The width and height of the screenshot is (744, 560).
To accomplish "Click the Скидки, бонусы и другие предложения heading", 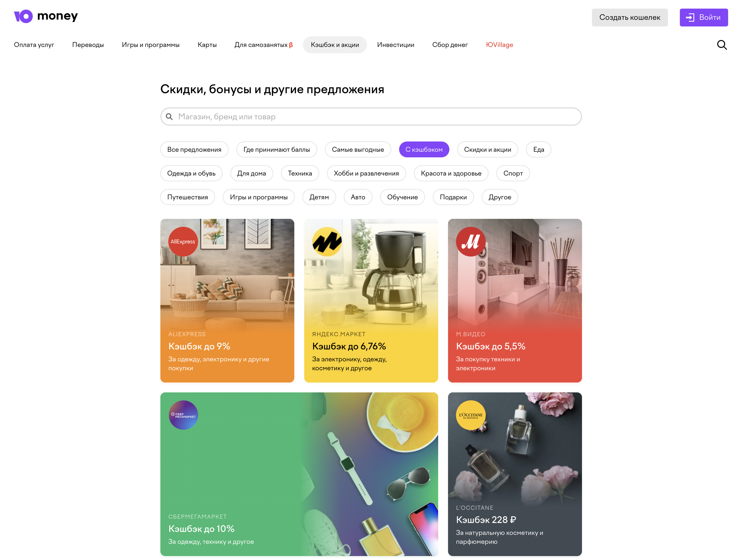I will tap(272, 90).
